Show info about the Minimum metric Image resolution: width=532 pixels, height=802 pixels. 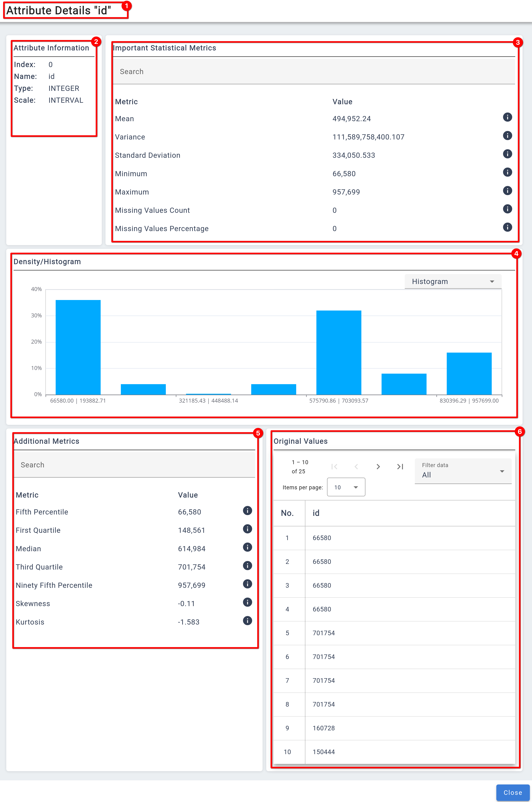(507, 172)
